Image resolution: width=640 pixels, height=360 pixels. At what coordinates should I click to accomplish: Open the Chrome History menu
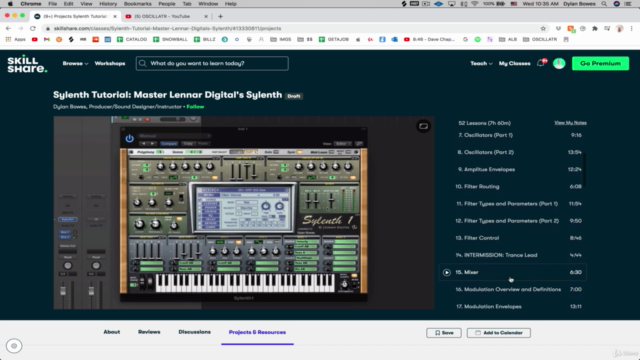pyautogui.click(x=108, y=4)
